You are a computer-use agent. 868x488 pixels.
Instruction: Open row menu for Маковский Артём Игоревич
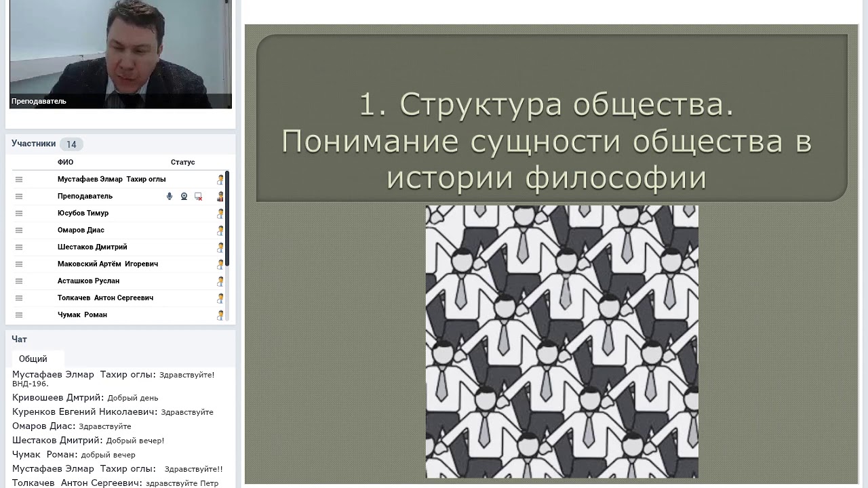coord(19,264)
